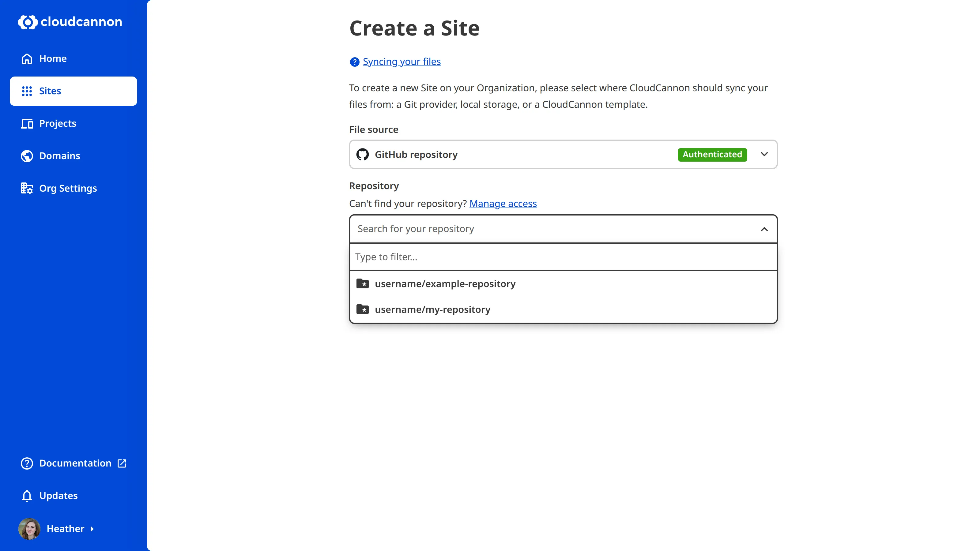
Task: Click the Authenticated status badge
Action: point(712,154)
